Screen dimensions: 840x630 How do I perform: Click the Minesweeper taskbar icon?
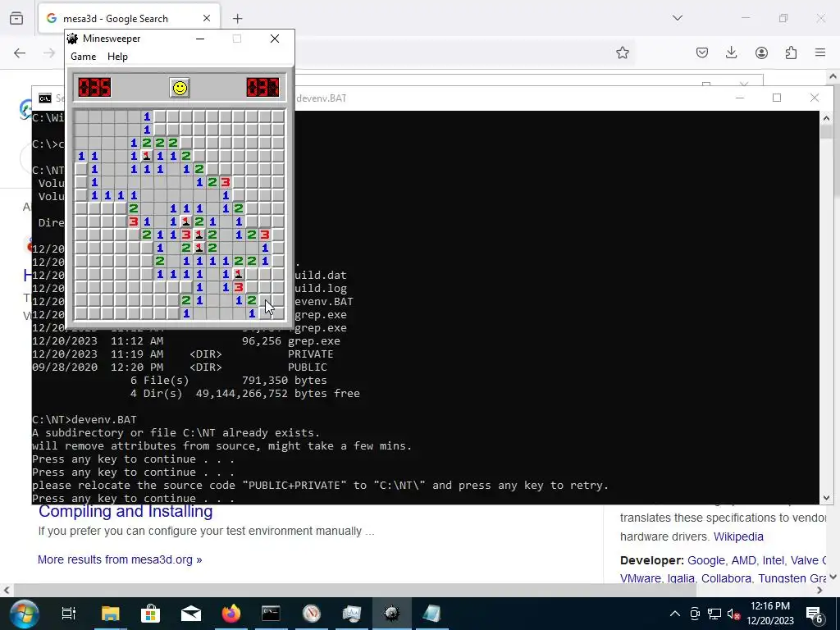[391, 614]
